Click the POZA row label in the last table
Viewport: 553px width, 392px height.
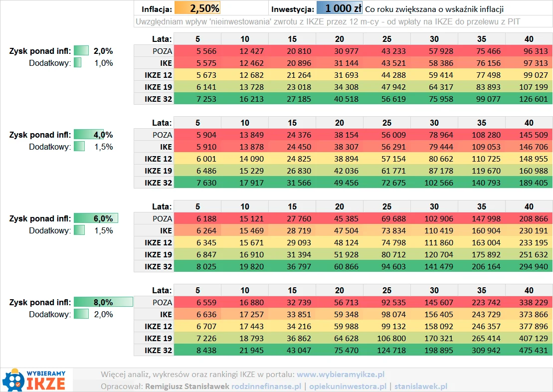click(162, 302)
